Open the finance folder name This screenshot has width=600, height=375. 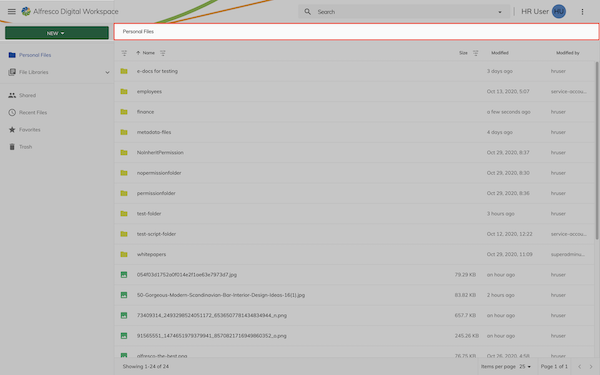(145, 112)
